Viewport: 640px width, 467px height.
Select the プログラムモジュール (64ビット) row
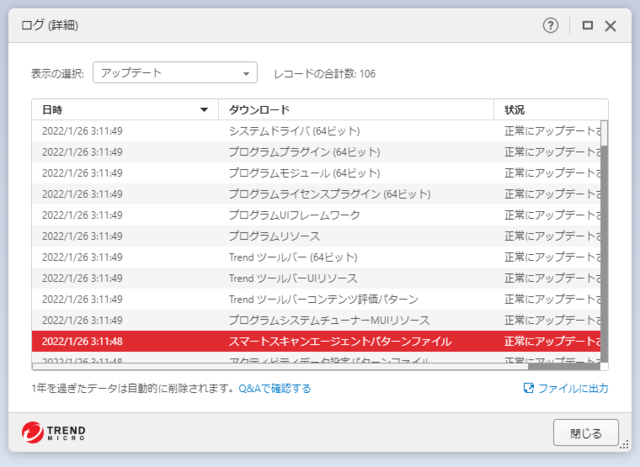coord(316,173)
